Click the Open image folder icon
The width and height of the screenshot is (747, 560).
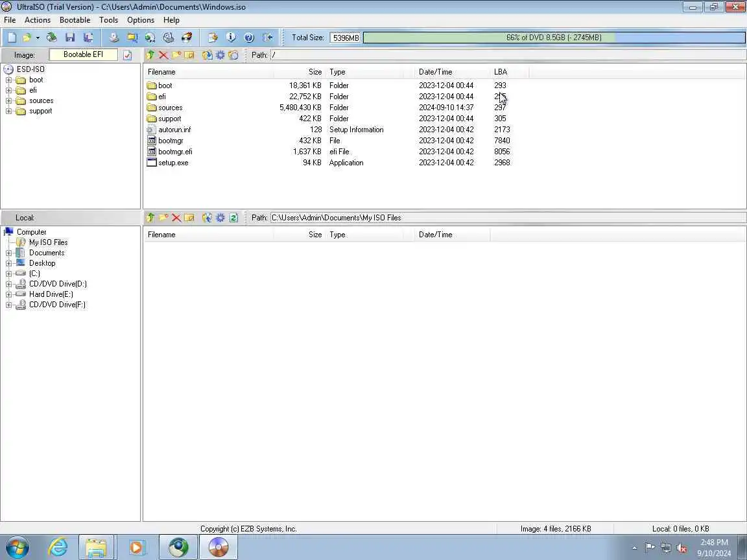[x=27, y=38]
